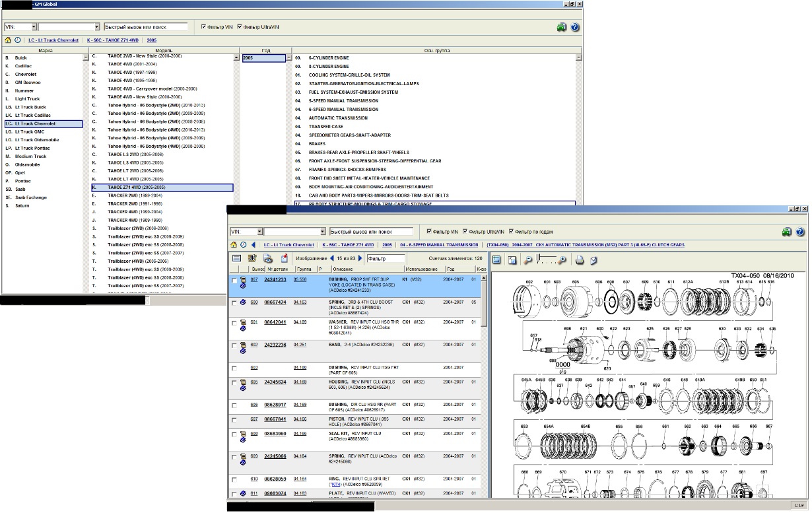Open help icon in the front window

coord(800,232)
